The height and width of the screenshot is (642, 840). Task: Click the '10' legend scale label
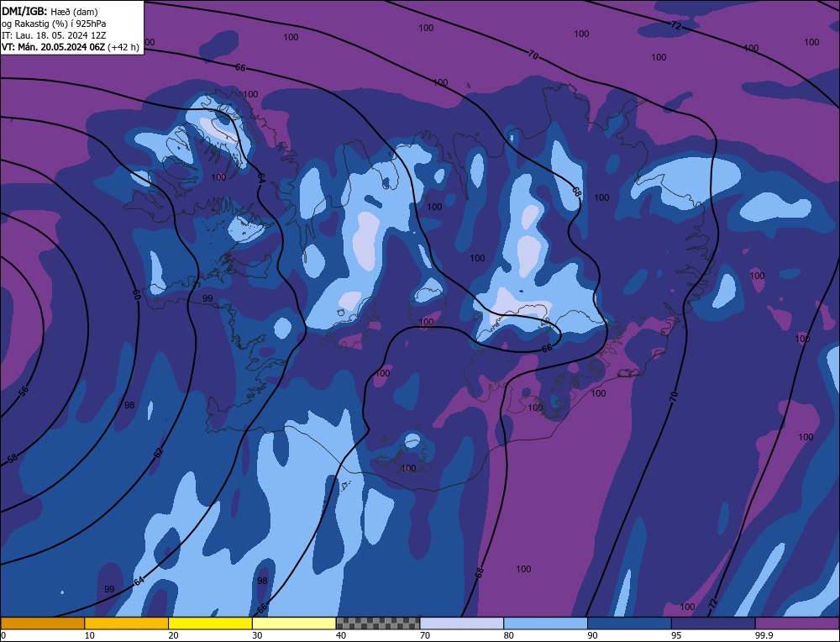pyautogui.click(x=89, y=635)
